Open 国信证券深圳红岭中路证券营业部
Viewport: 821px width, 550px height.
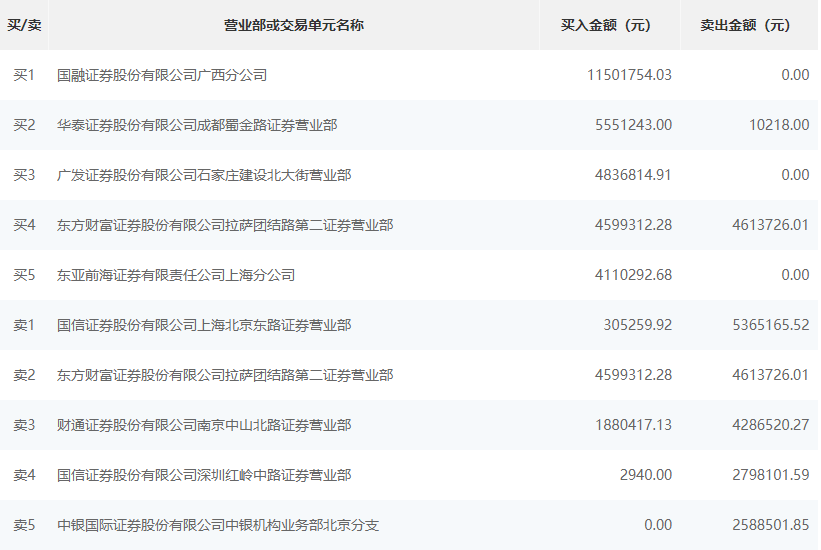click(x=204, y=475)
